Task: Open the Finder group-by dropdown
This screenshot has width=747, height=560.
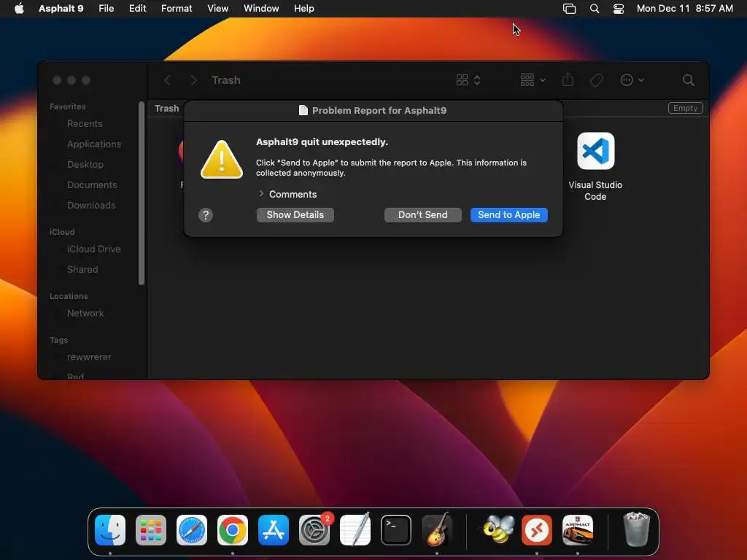Action: pyautogui.click(x=533, y=80)
